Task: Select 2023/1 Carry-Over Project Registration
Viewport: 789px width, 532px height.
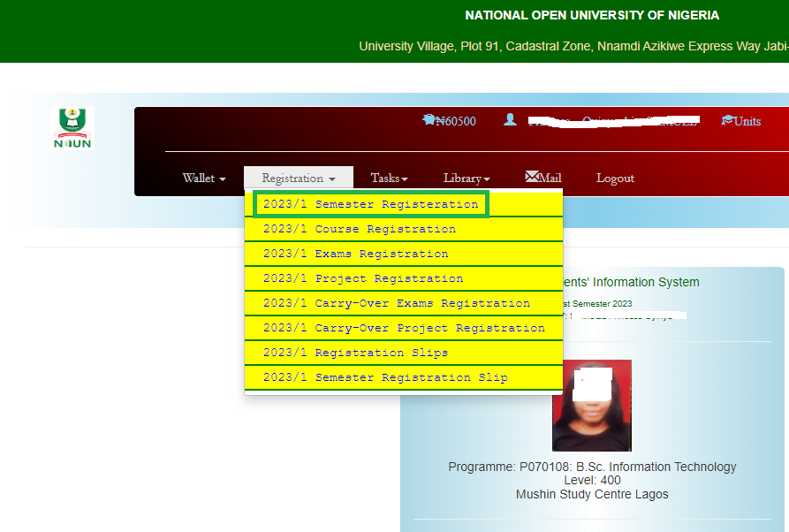Action: 404,328
